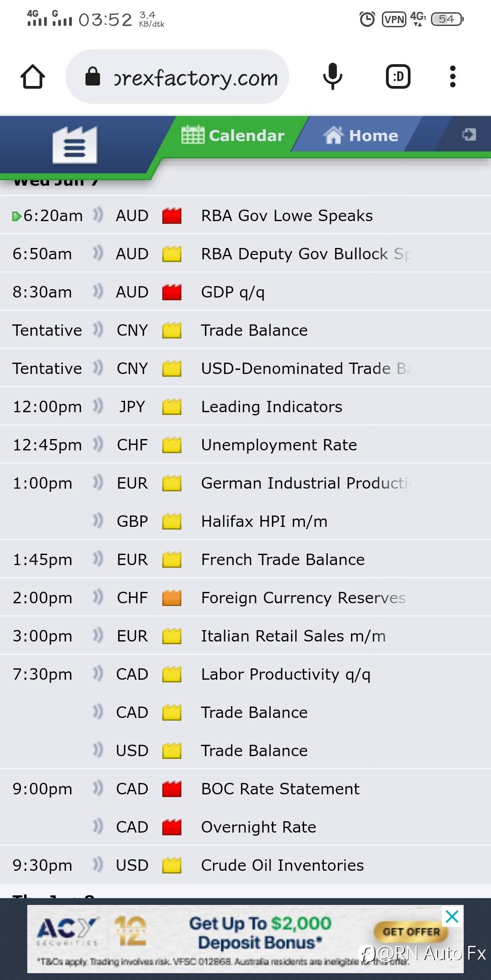Open the browser tab switcher

(398, 76)
